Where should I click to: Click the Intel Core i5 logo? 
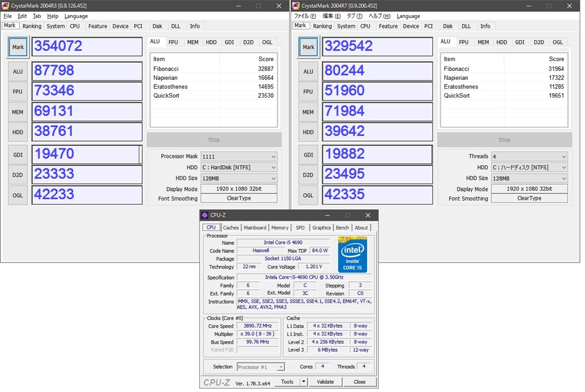pos(352,255)
